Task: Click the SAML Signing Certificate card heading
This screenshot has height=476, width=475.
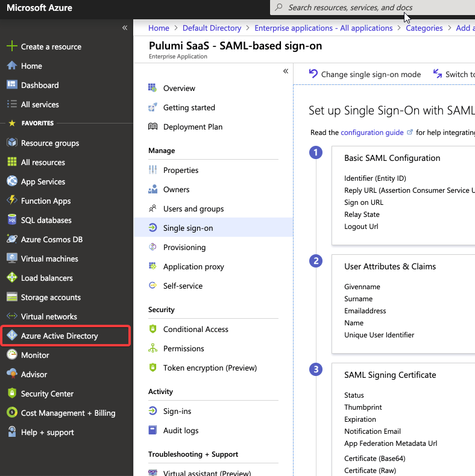Action: click(x=390, y=375)
